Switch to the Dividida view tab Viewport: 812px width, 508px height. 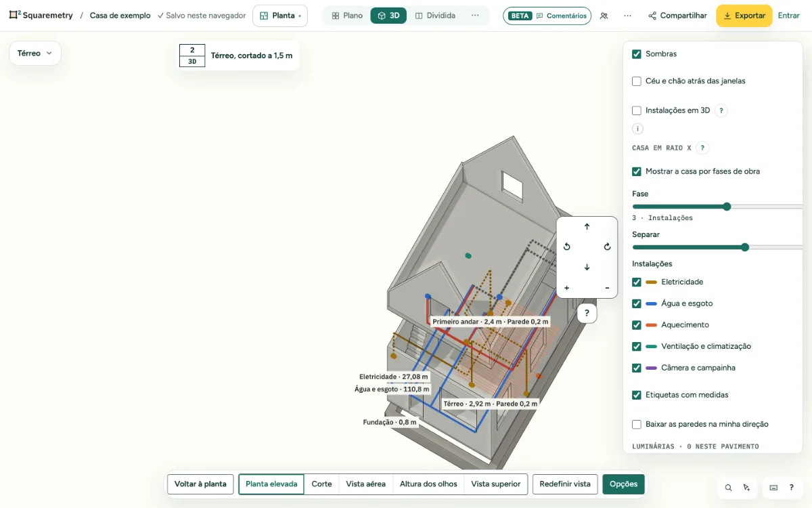click(435, 16)
